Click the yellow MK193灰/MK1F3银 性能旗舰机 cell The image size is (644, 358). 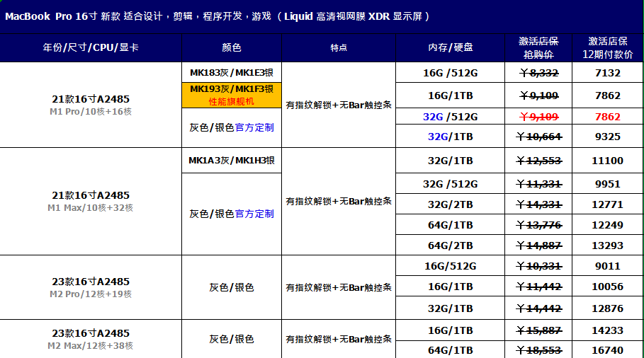[232, 95]
